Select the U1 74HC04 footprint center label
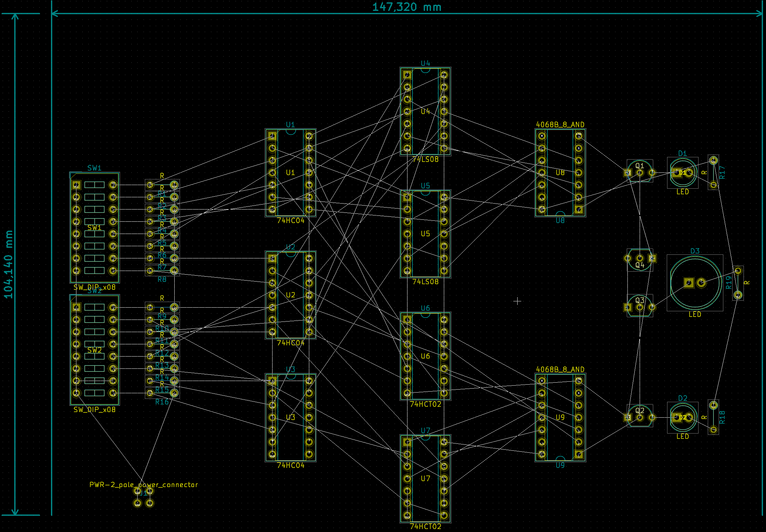Image resolution: width=766 pixels, height=532 pixels. click(290, 173)
